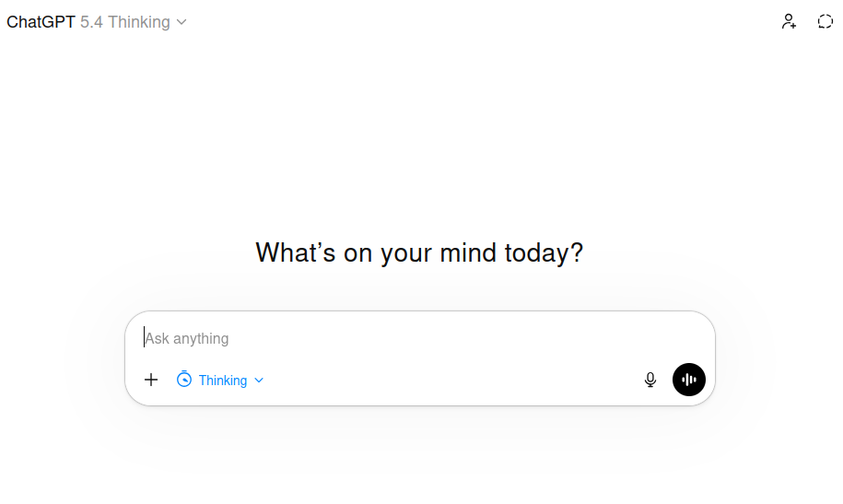The width and height of the screenshot is (843, 504).
Task: Open model picker chevron after 5.4 Thinking
Action: click(x=181, y=22)
